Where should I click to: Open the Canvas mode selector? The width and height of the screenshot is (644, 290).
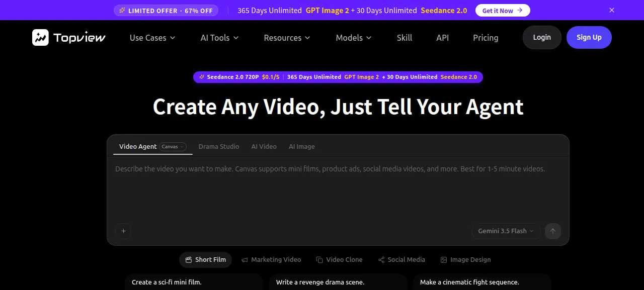point(173,147)
